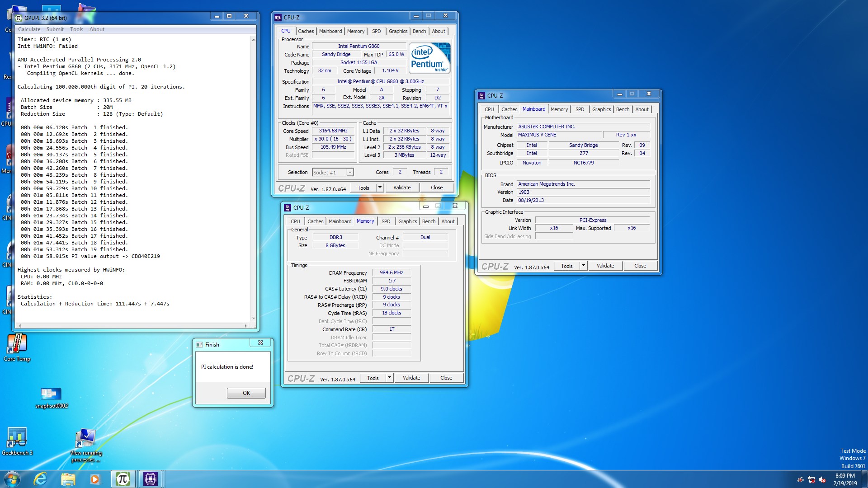The image size is (868, 488).
Task: Click the volume icon in system tray
Action: coord(822,480)
